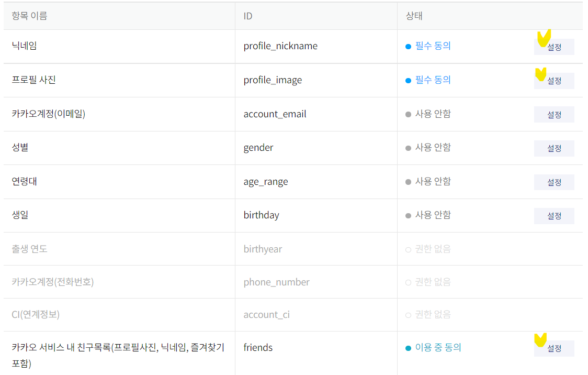Click the 이용 중 동의 status for friends
Screen dimensions: 588x375
tap(437, 347)
